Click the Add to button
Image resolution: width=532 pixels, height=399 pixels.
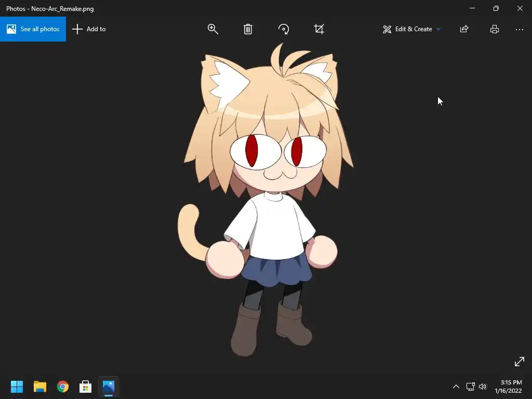pos(89,29)
